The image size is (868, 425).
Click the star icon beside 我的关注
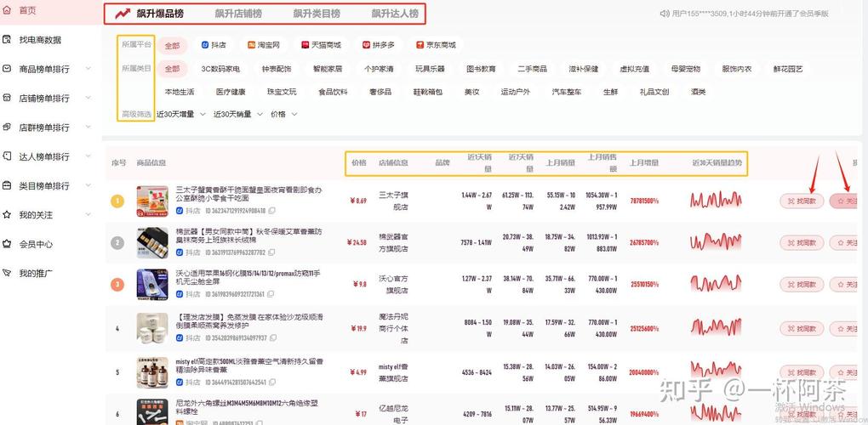click(7, 214)
